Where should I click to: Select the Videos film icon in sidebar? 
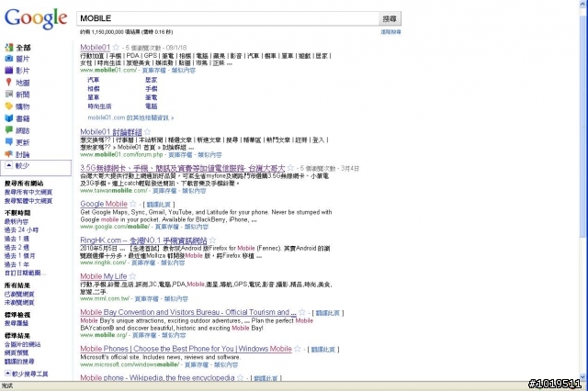(8, 70)
